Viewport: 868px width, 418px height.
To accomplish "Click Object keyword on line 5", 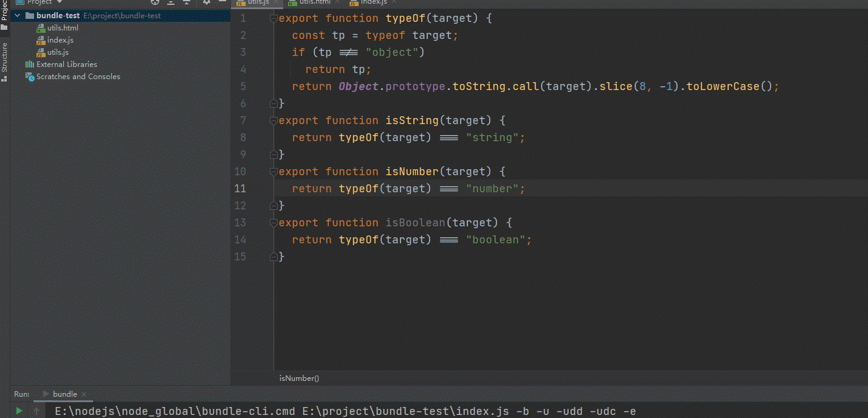I will (x=359, y=86).
